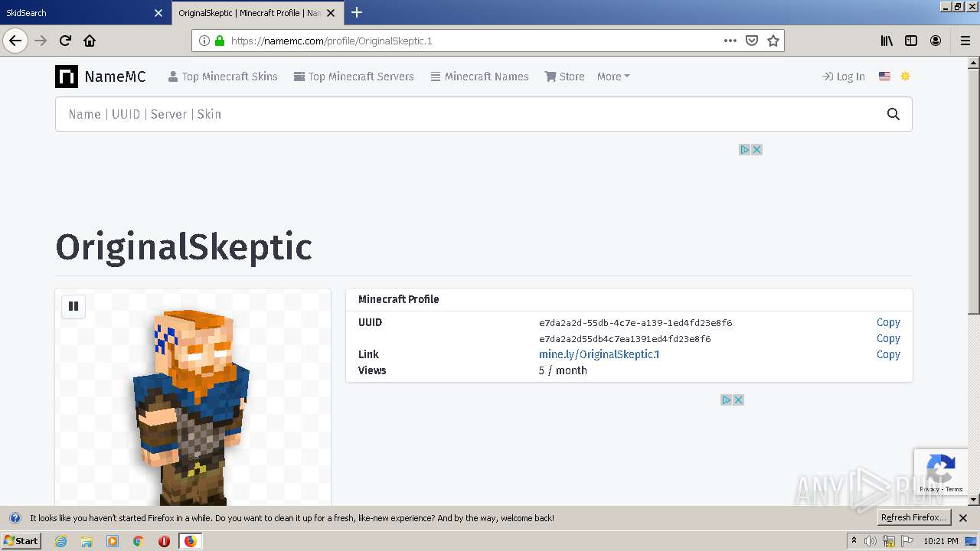Viewport: 980px width, 551px height.
Task: Close the lower advertisement
Action: 738,399
